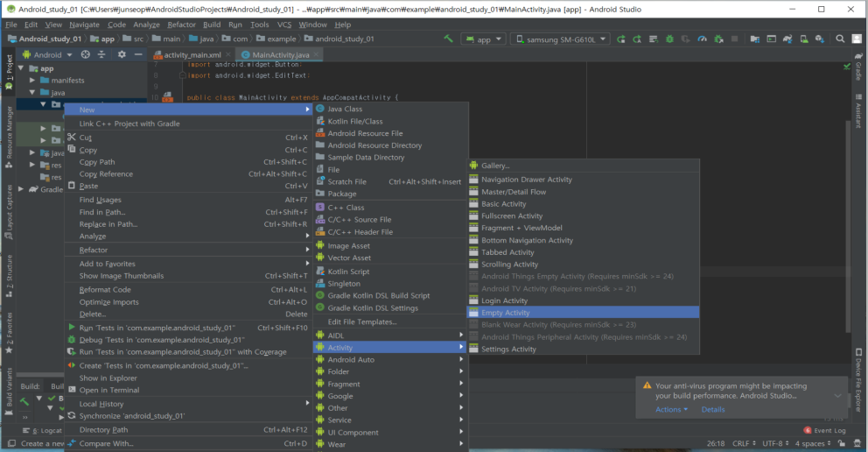868x452 pixels.
Task: Open the File menu
Action: (x=11, y=25)
